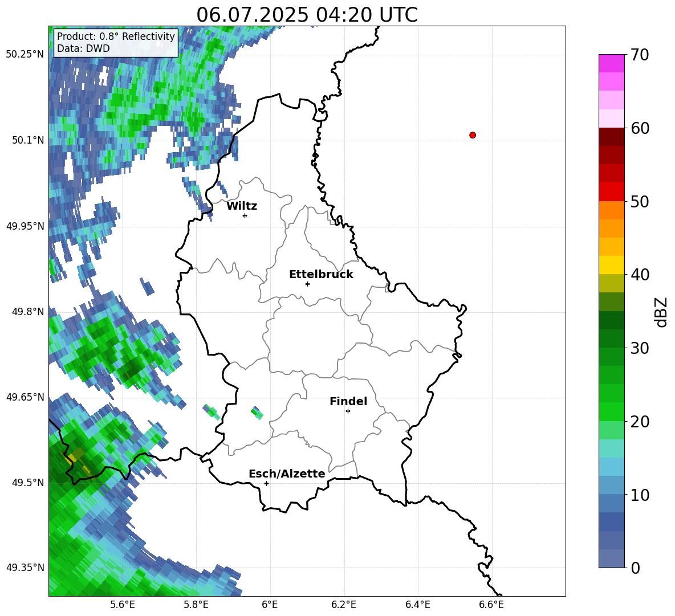This screenshot has height=616, width=675.
Task: Click the 49.95°N latitude label
Action: 25,226
